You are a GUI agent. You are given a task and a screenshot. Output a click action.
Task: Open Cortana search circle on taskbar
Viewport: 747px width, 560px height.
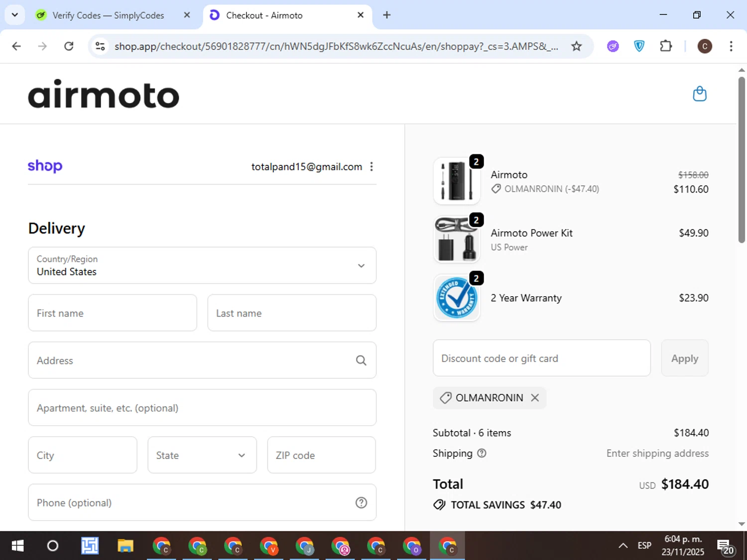52,546
